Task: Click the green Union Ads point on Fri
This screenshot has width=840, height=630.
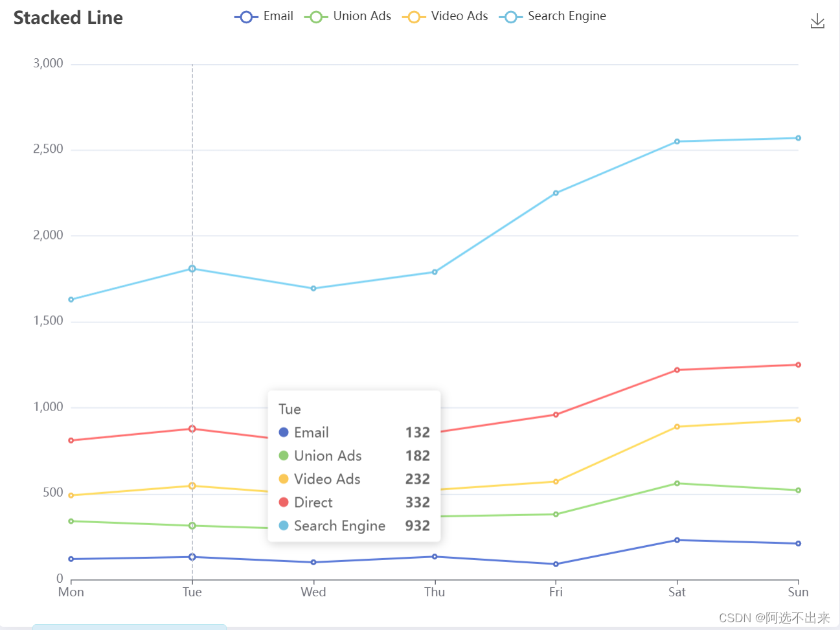Action: point(556,514)
